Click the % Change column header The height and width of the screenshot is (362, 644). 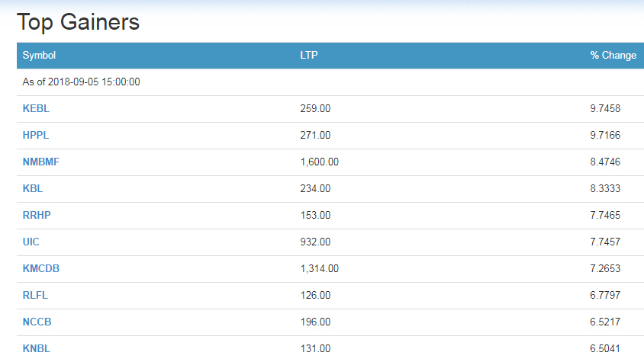[x=613, y=56]
